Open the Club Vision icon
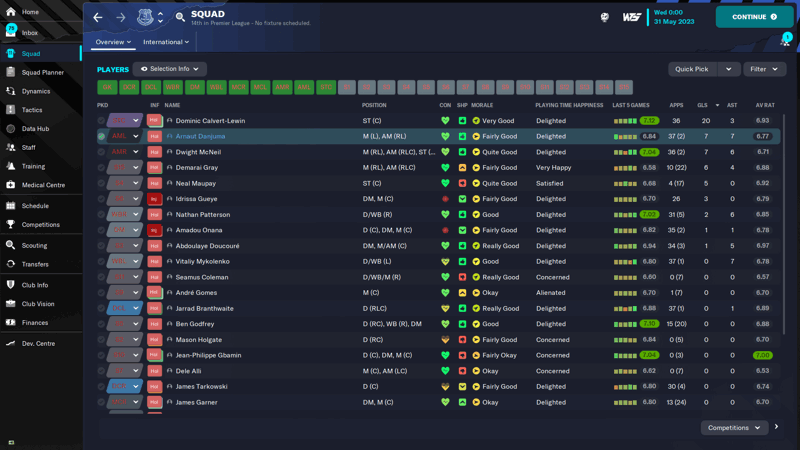 click(x=11, y=304)
